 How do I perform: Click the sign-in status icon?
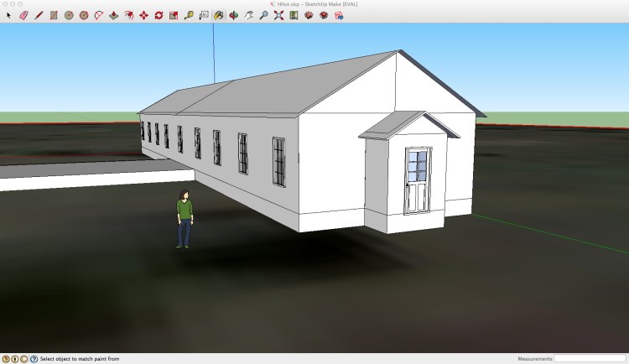coord(24,359)
